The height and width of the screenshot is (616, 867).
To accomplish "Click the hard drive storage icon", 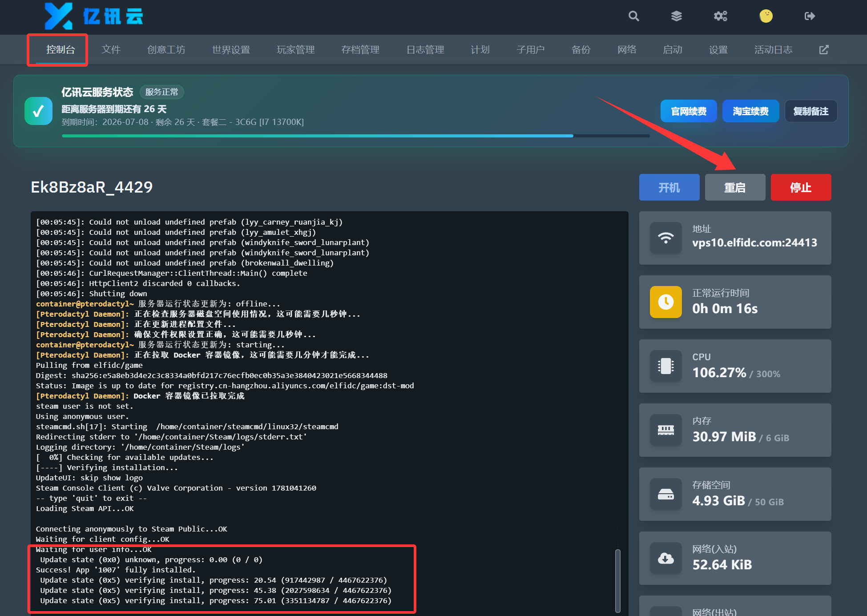I will pos(665,494).
